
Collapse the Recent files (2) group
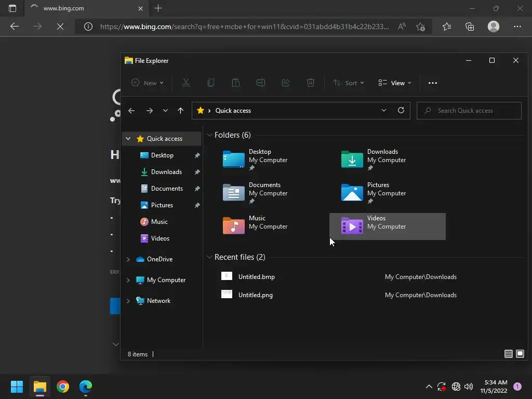pos(209,257)
